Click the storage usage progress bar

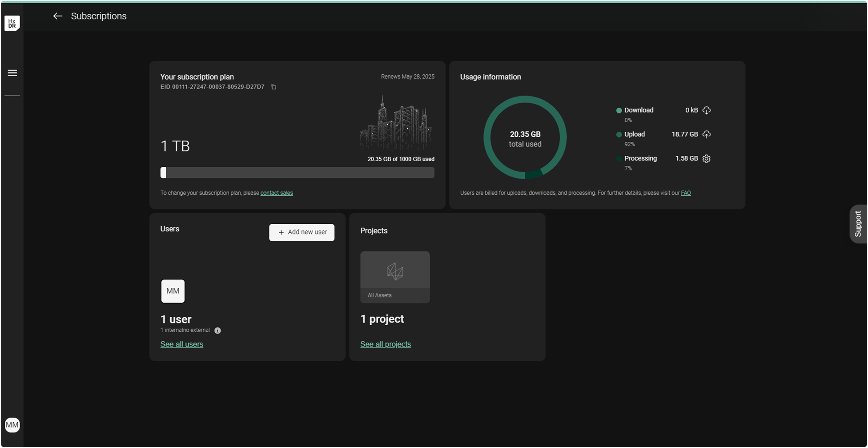point(297,173)
